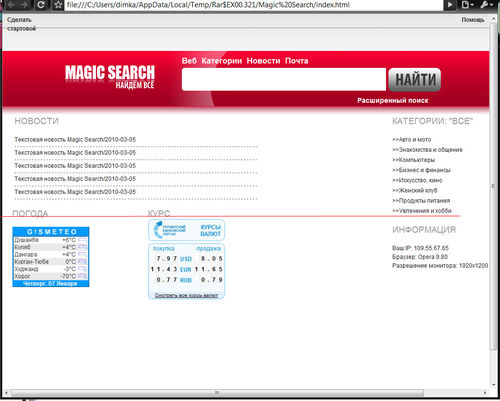Open Расширенный поиск link
This screenshot has width=500, height=401.
[393, 100]
